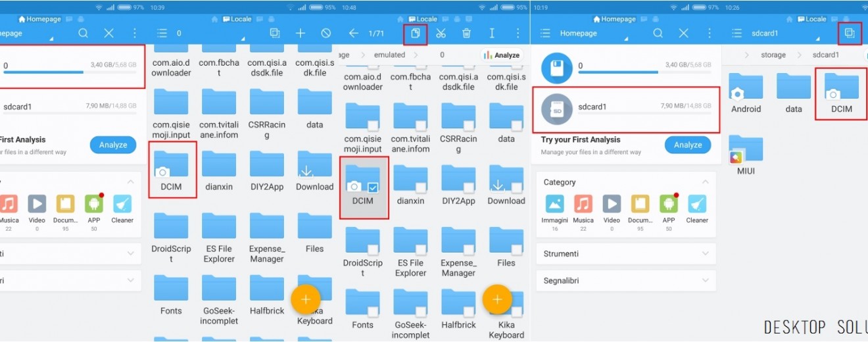868x342 pixels.
Task: Tap the windows icon in the 10:39 file list toolbar
Action: pyautogui.click(x=275, y=33)
